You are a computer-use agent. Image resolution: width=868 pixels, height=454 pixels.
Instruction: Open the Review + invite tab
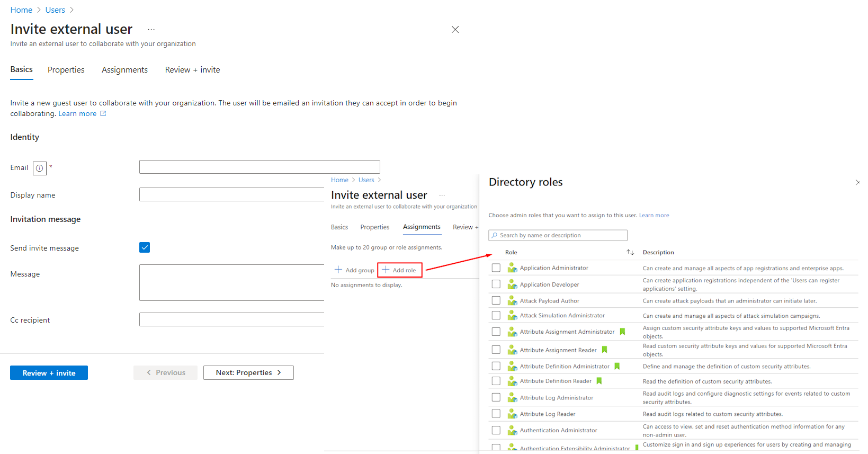[192, 70]
